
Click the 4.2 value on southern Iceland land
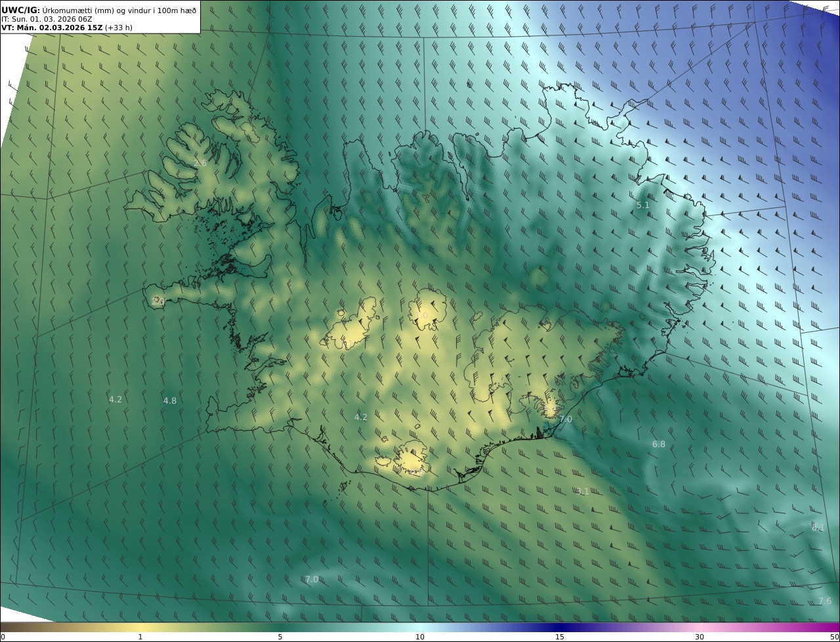[x=361, y=417]
